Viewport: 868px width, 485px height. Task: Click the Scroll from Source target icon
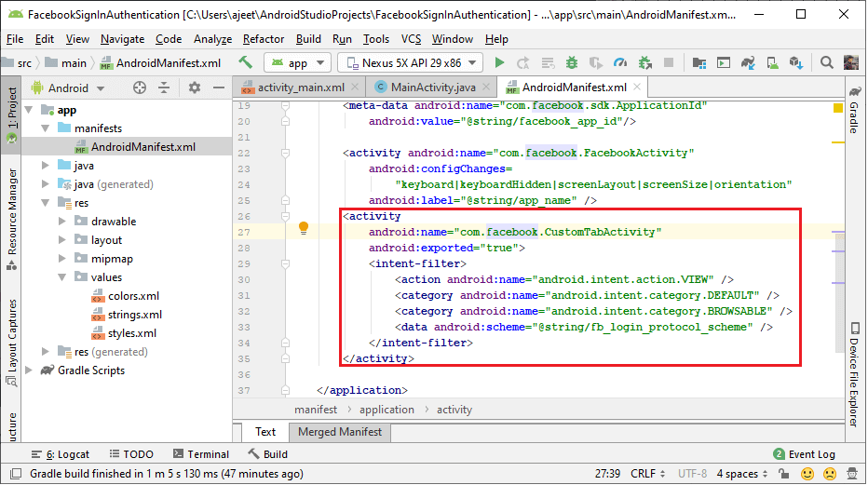pyautogui.click(x=140, y=88)
